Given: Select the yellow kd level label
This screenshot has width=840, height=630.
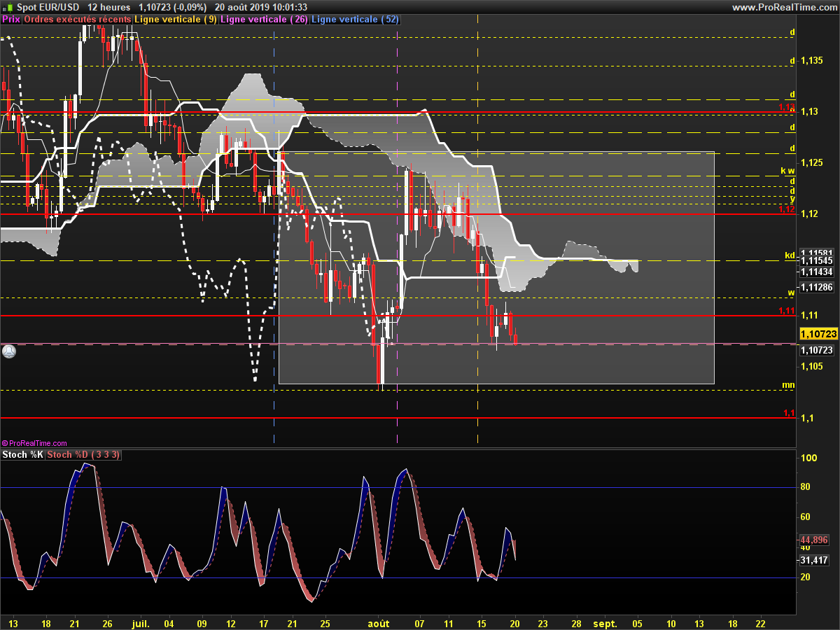Looking at the screenshot, I should point(790,255).
